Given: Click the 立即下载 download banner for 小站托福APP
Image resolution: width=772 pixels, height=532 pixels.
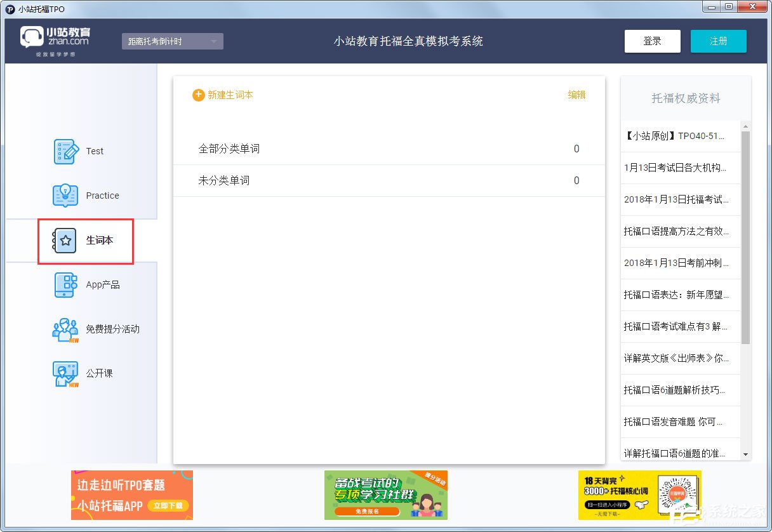Looking at the screenshot, I should pyautogui.click(x=131, y=495).
